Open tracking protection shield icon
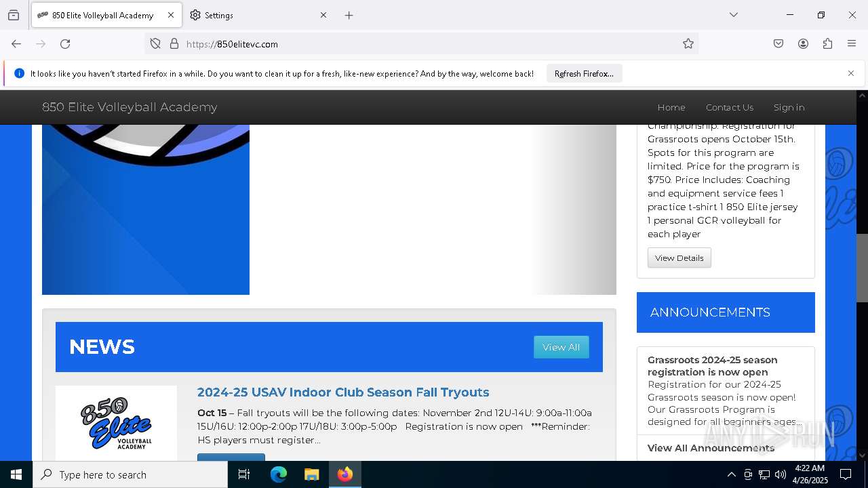Image resolution: width=868 pixels, height=488 pixels. [x=155, y=43]
